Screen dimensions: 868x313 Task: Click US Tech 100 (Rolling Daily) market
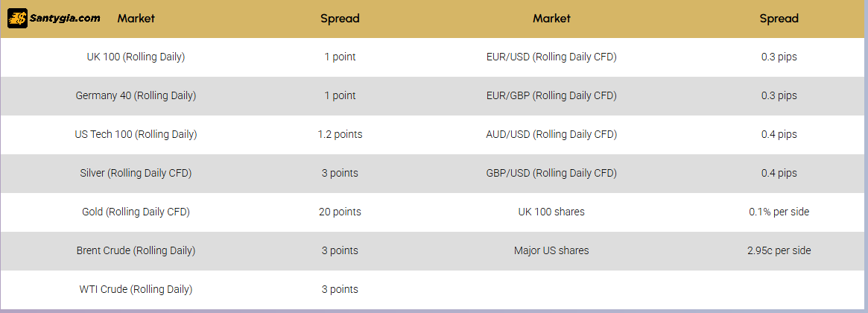(136, 134)
